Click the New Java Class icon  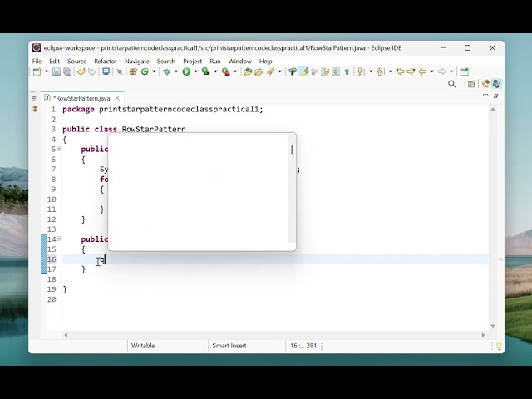[145, 71]
